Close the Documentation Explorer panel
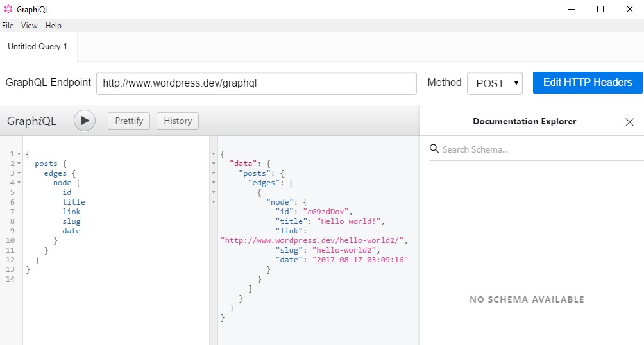Screen dimensions: 644x345 point(629,122)
